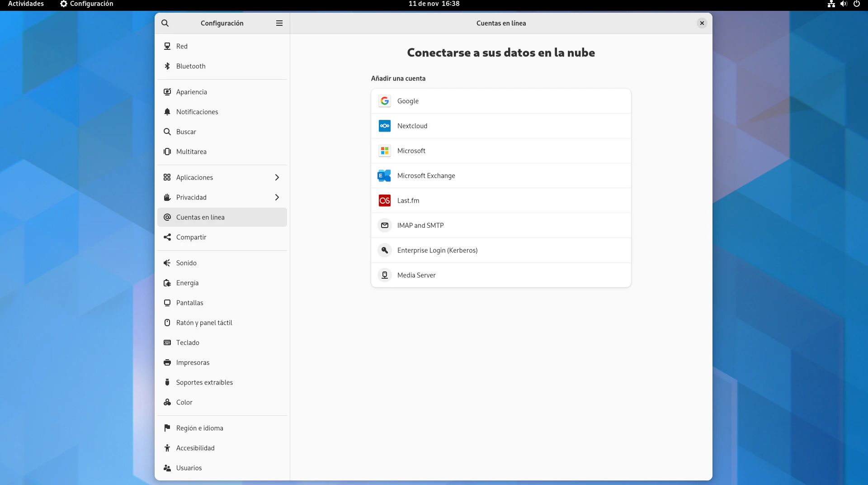Expand the Privacidad submenu chevron
The image size is (868, 485).
(x=277, y=197)
